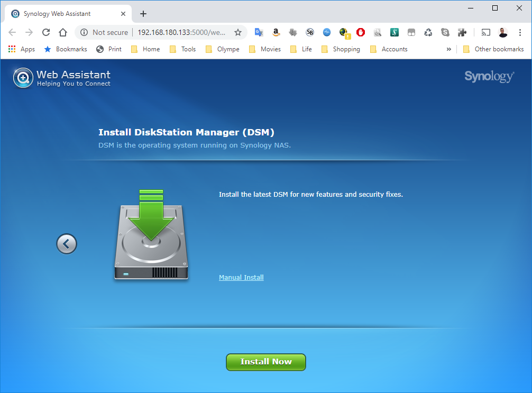Click the hard drive download illustration
The height and width of the screenshot is (393, 532).
151,235
